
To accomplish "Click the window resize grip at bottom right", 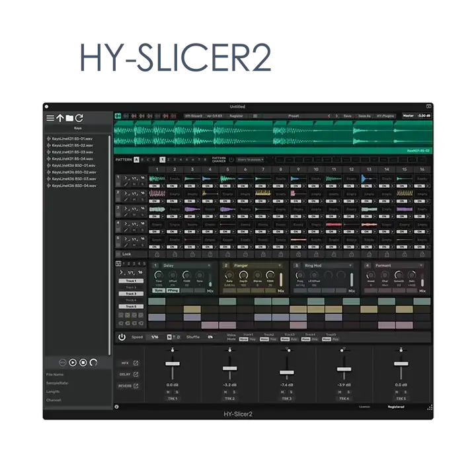I will 430,407.
